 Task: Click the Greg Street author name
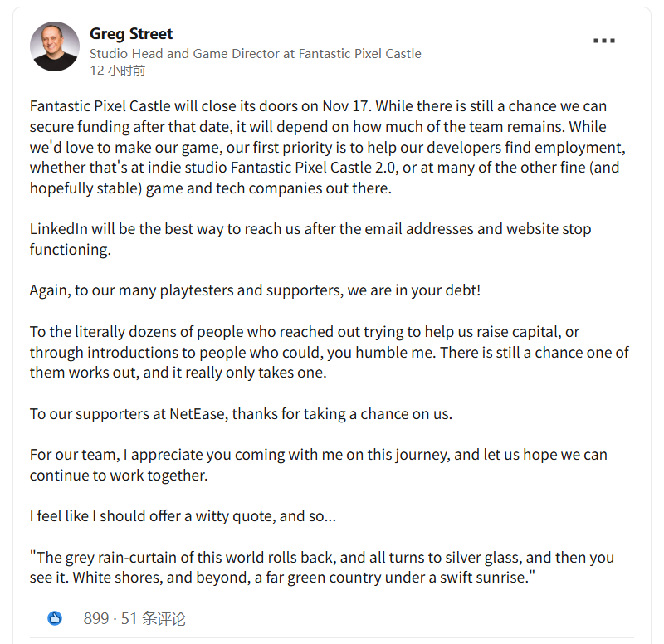(x=131, y=34)
